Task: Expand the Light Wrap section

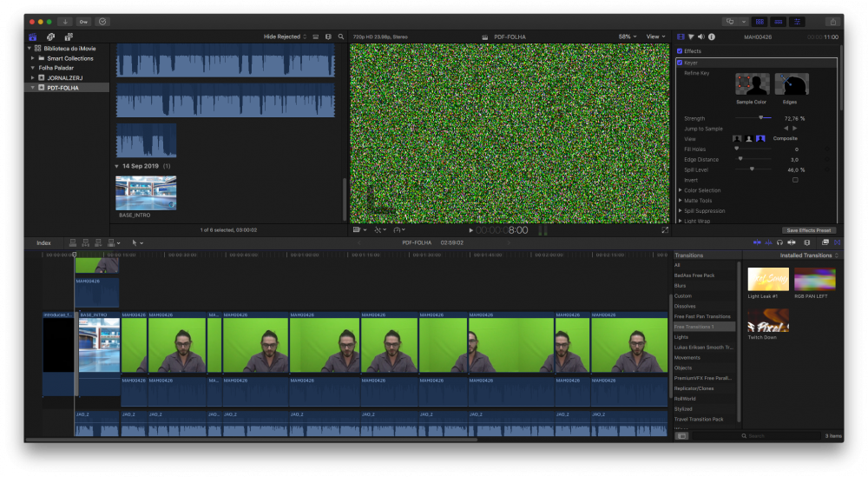Action: [x=681, y=221]
